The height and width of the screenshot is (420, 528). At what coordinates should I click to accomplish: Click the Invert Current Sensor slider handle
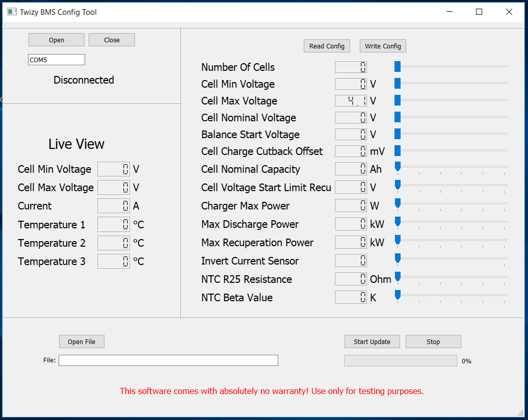point(398,258)
